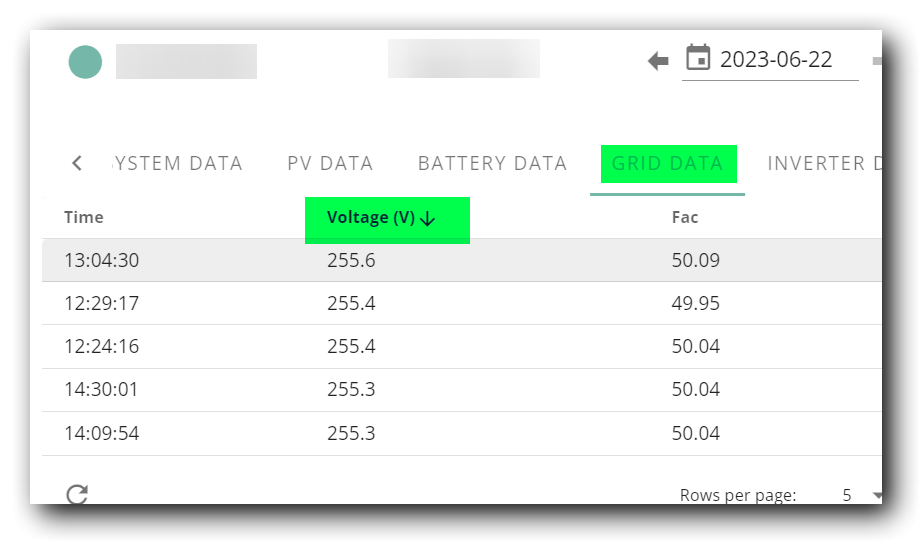The image size is (922, 544).
Task: Select the GRID DATA tab
Action: pyautogui.click(x=667, y=163)
